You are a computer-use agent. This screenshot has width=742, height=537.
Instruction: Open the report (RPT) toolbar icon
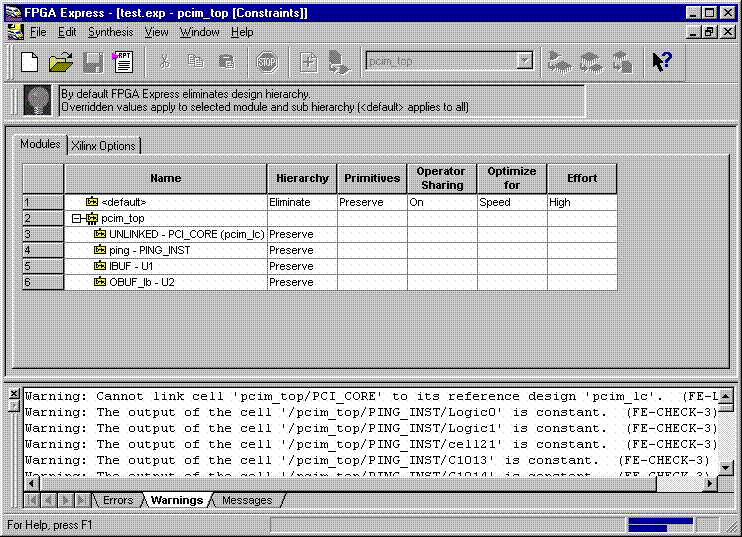point(123,62)
